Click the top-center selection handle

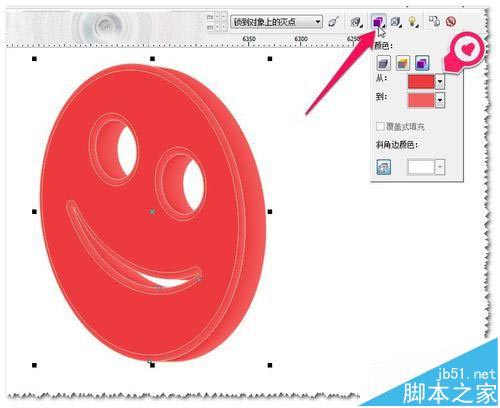152,59
